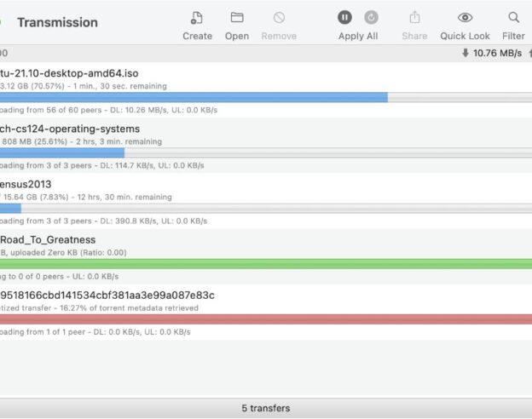Click the Create label in toolbar
This screenshot has width=532, height=419.
(x=198, y=36)
